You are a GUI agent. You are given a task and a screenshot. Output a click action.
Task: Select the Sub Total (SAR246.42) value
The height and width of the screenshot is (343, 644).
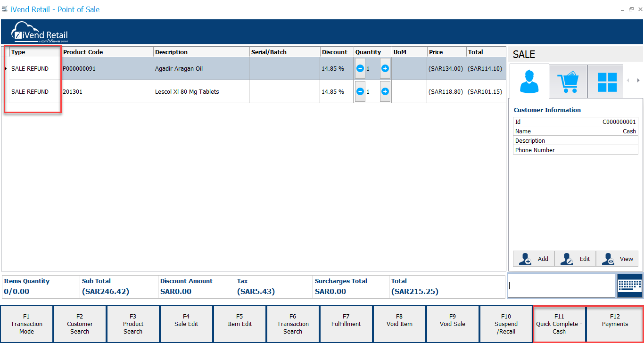[x=106, y=292]
